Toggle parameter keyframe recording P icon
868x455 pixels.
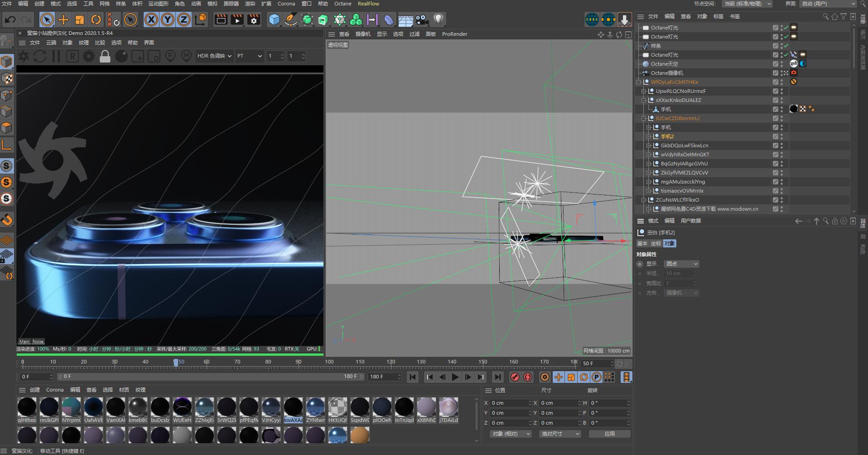pos(597,377)
